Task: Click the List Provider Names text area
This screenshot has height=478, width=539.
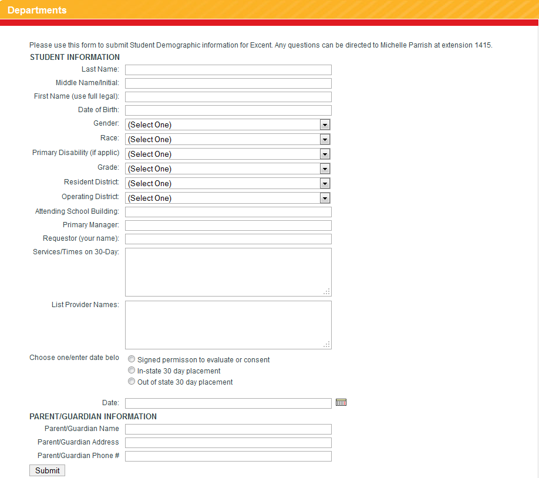Action: [x=228, y=325]
